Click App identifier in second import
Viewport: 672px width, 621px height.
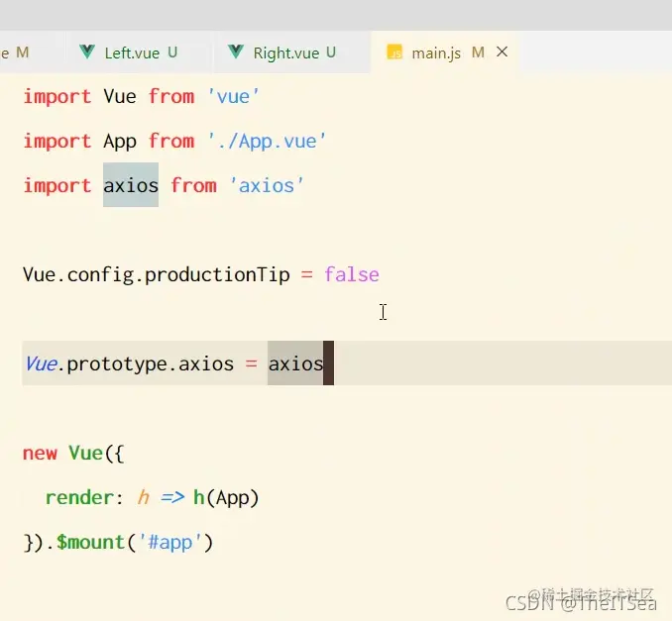tap(120, 142)
